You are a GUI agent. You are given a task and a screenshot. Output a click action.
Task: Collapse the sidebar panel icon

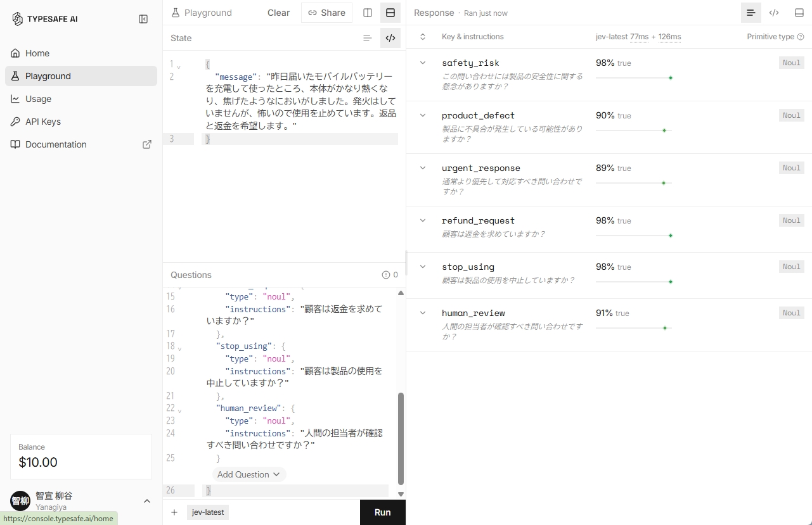click(x=143, y=19)
